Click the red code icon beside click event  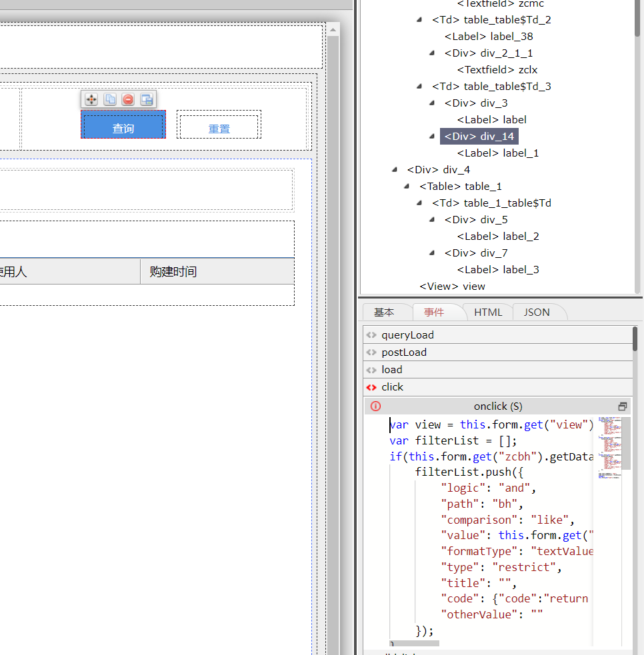pyautogui.click(x=371, y=387)
